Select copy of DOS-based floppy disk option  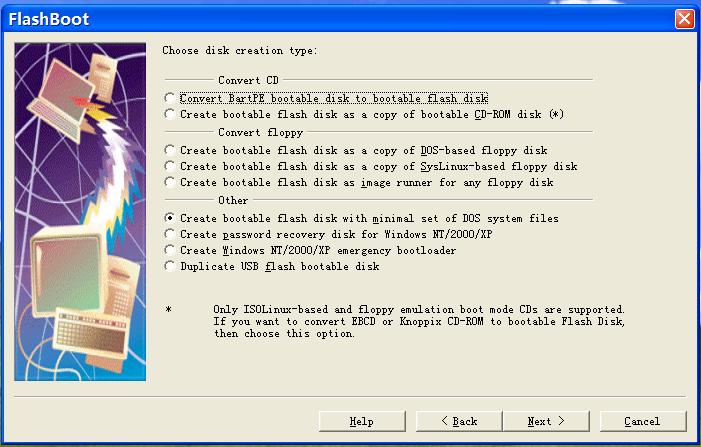click(170, 151)
